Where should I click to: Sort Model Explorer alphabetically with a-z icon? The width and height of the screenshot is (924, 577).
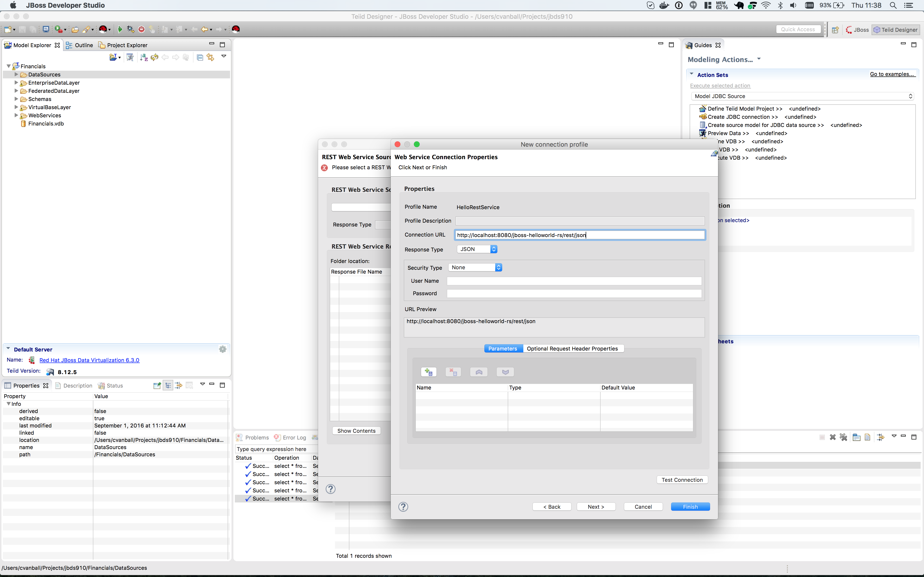[144, 57]
